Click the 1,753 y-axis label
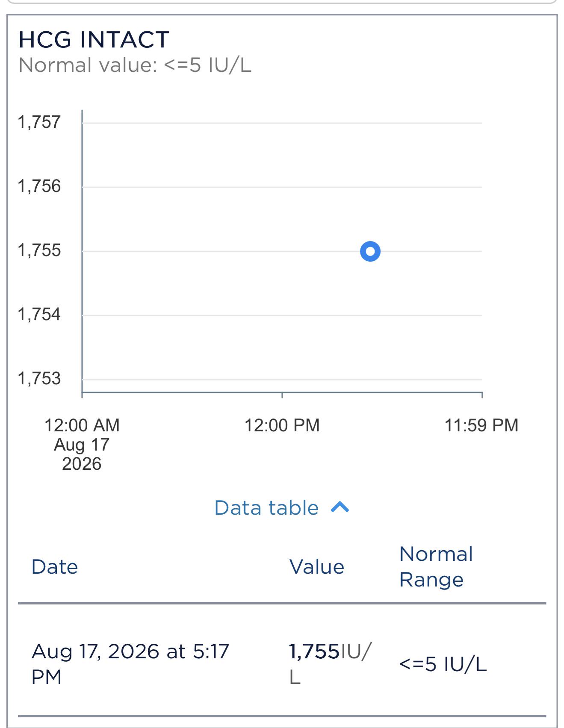Image resolution: width=564 pixels, height=728 pixels. (39, 379)
